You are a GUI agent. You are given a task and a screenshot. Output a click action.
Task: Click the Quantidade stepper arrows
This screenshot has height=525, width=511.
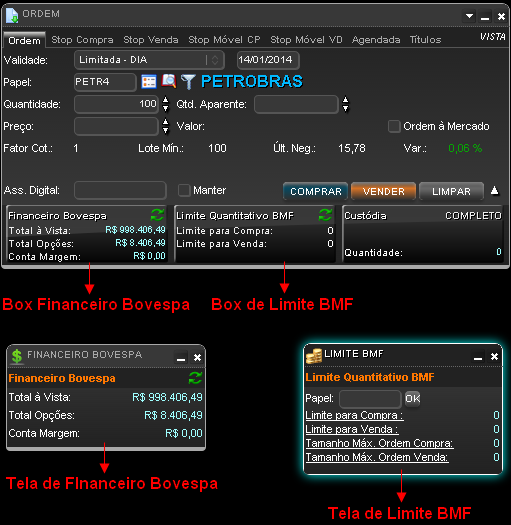(165, 104)
